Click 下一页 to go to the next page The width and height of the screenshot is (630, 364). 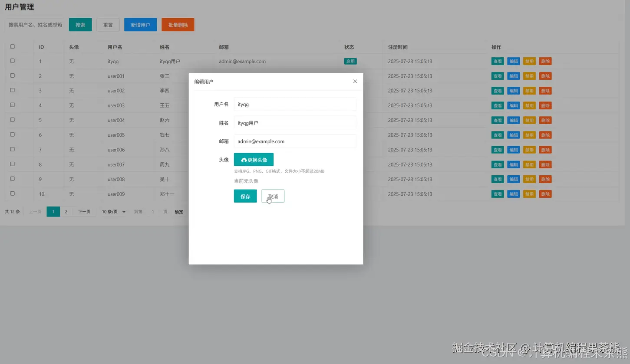pos(84,212)
